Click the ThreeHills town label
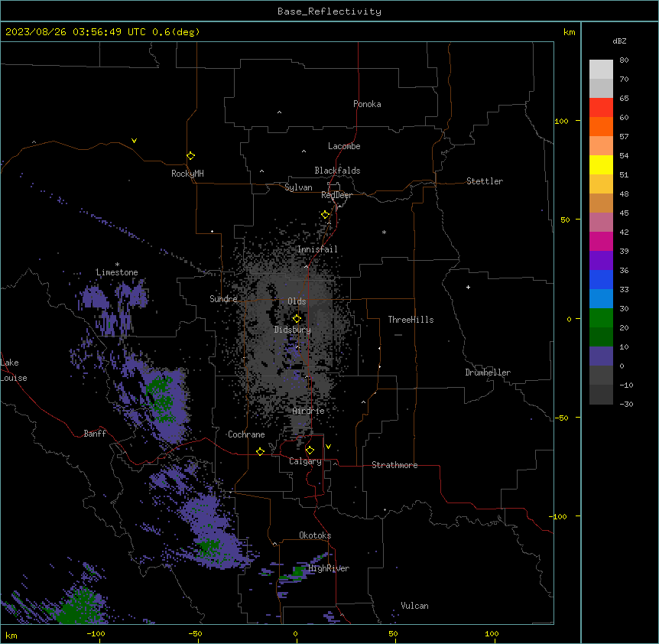The image size is (659, 644). [411, 320]
